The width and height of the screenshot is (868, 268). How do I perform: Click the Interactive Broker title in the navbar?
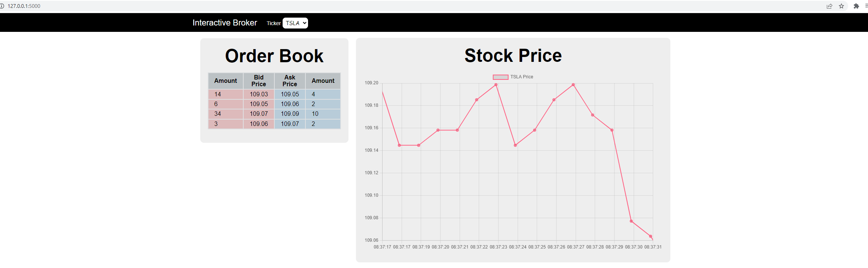coord(225,22)
